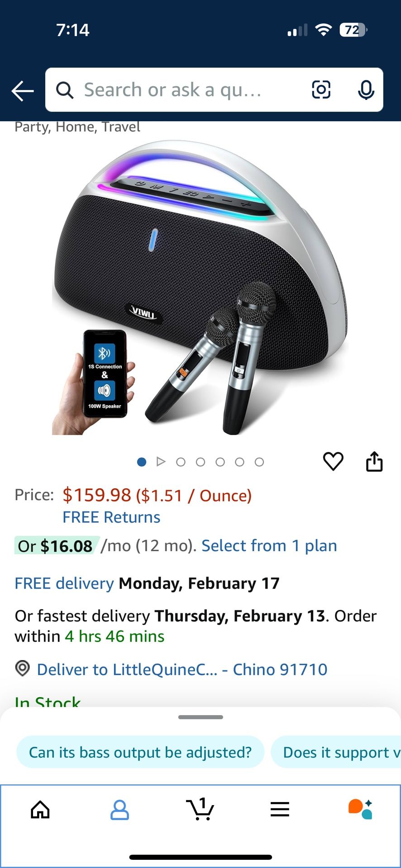The image size is (401, 868).
Task: Open the shopping cart icon
Action: [x=200, y=809]
